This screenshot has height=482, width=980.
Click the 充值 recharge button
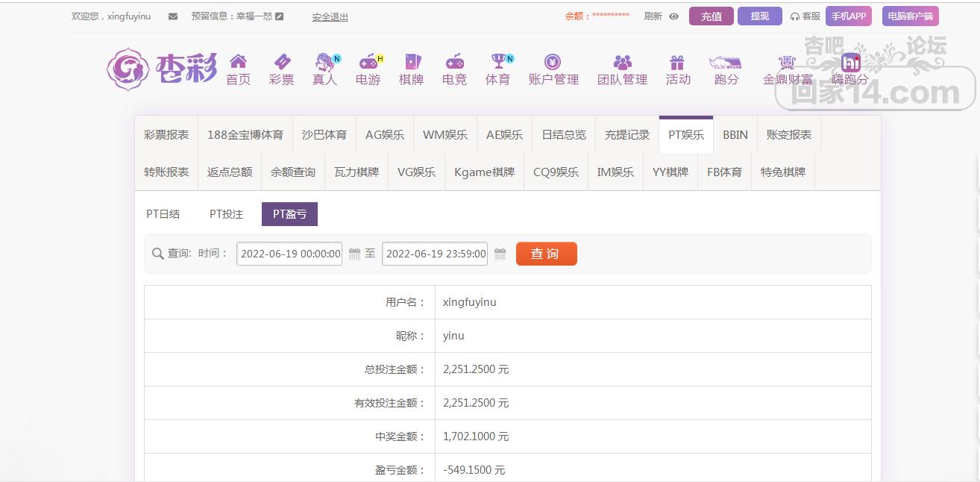click(711, 16)
